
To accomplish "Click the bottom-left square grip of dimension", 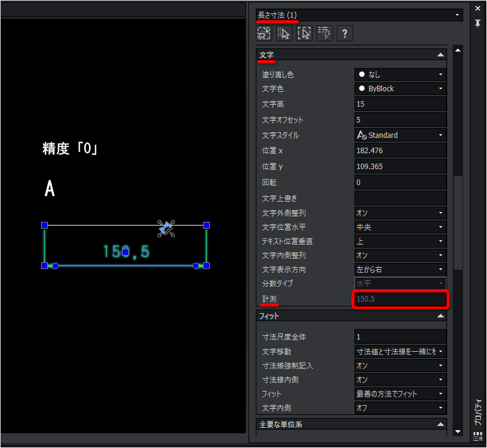I will tap(44, 265).
